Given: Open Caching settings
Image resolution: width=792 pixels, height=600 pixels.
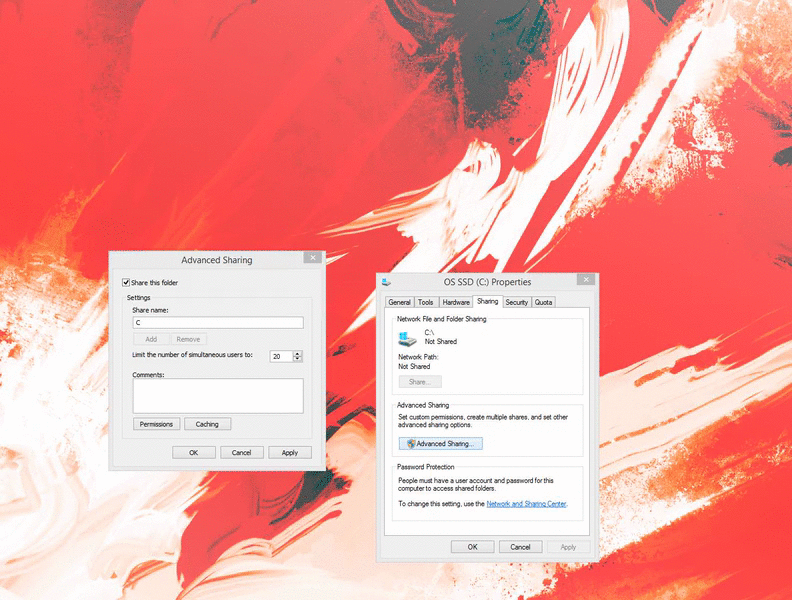Looking at the screenshot, I should point(207,424).
